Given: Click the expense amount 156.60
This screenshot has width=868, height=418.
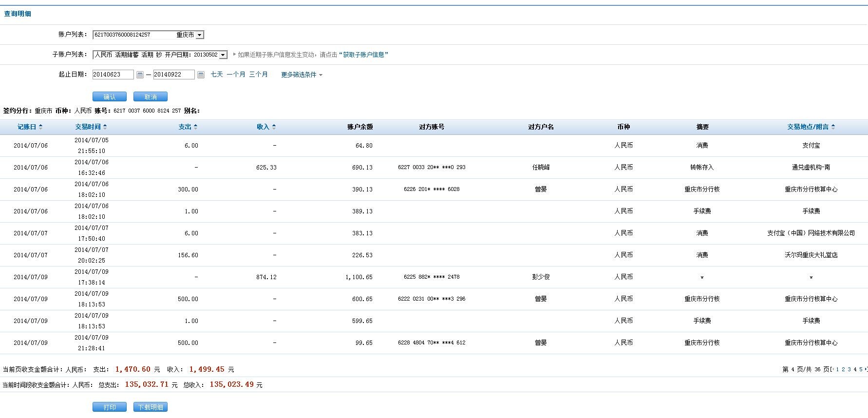Looking at the screenshot, I should pyautogui.click(x=188, y=255).
